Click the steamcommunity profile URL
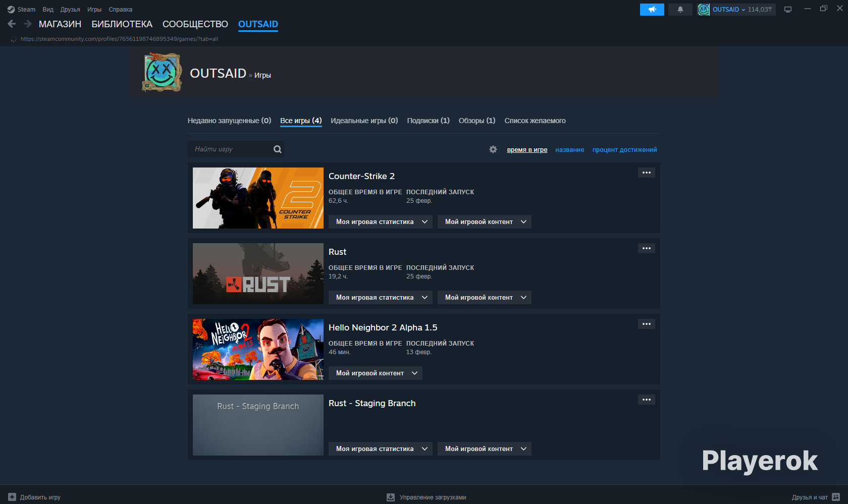Image resolution: width=848 pixels, height=504 pixels. pyautogui.click(x=119, y=39)
